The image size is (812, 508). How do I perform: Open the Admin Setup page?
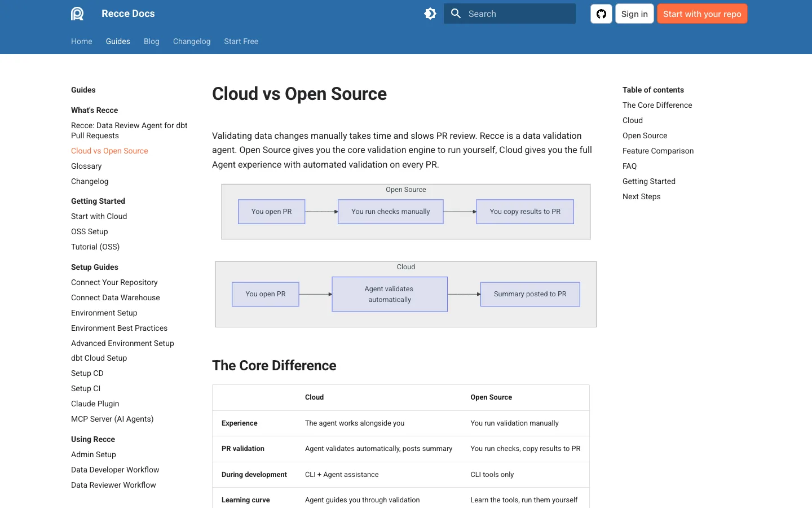(x=94, y=454)
